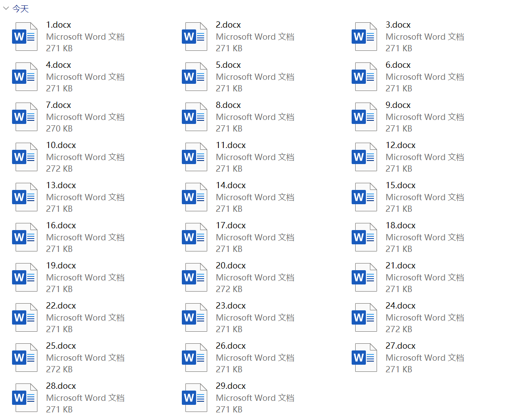Click the file name 2.docx
Screen dimensions: 529x420
(228, 25)
